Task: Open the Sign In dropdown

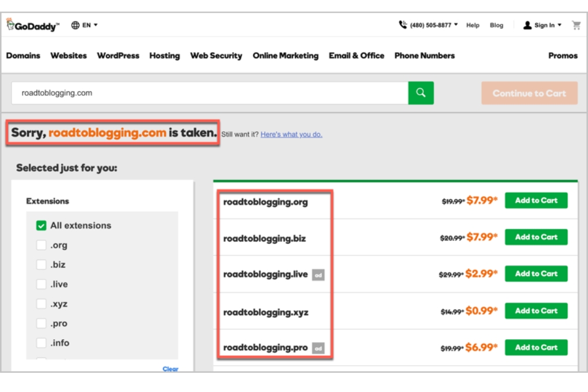Action: 548,25
